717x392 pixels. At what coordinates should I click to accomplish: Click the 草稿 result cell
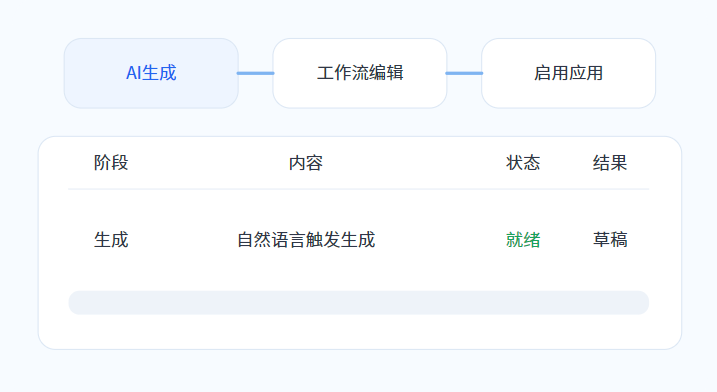tap(610, 240)
